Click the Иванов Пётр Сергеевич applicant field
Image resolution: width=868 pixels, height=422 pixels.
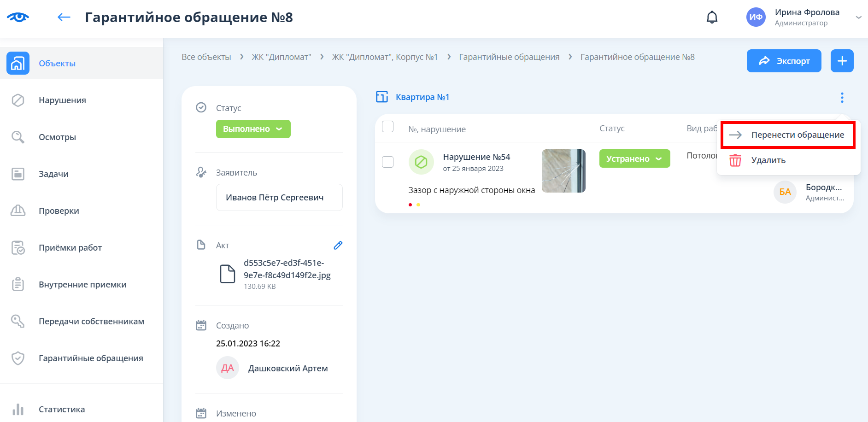[x=279, y=198]
